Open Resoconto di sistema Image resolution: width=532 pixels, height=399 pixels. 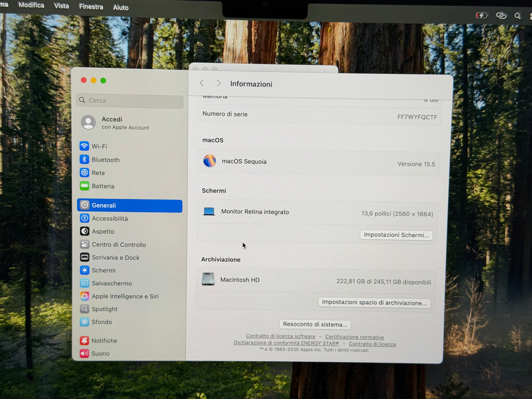[315, 324]
